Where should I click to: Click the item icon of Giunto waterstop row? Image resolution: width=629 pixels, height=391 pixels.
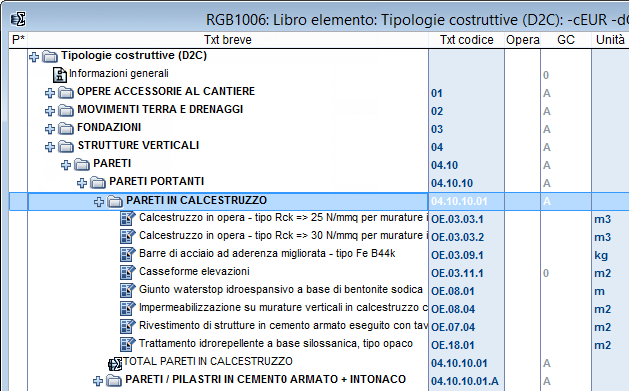pyautogui.click(x=128, y=291)
